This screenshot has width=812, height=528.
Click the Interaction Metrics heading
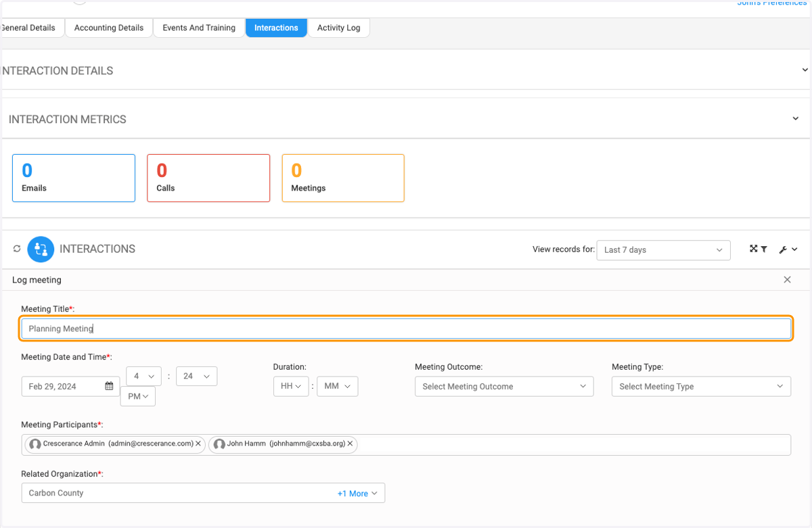tap(68, 119)
